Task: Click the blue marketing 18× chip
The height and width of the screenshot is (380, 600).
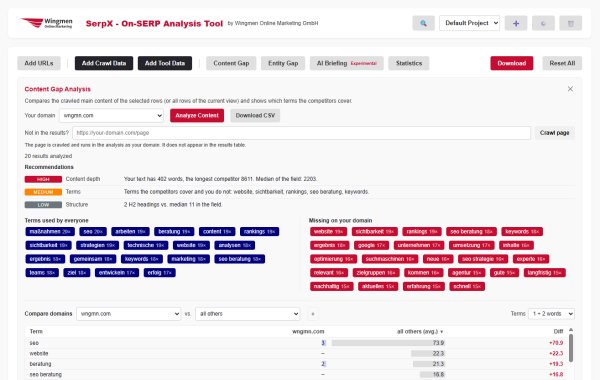Action: click(x=189, y=259)
